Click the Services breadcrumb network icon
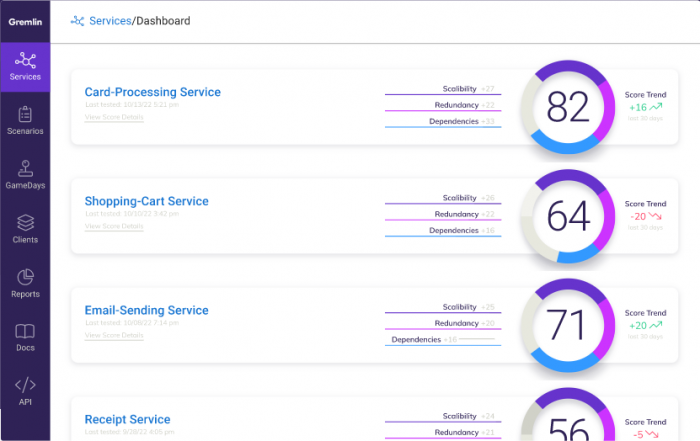The image size is (700, 441). [77, 21]
